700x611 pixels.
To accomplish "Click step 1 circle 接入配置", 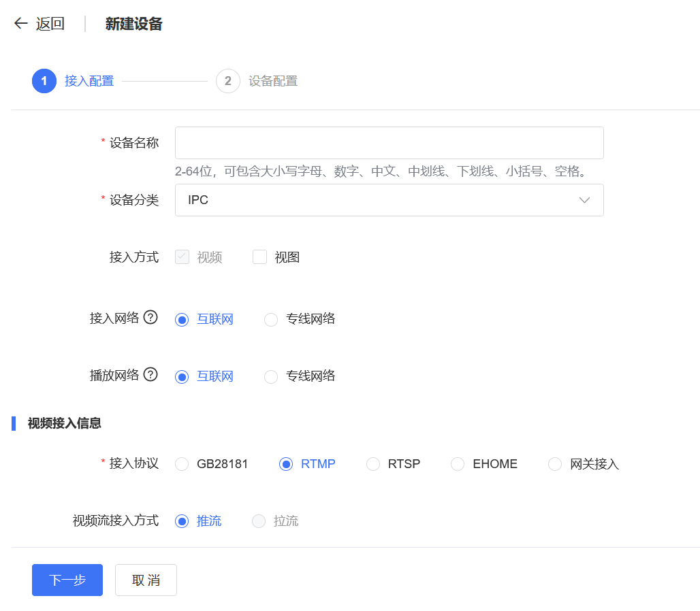I will click(44, 81).
